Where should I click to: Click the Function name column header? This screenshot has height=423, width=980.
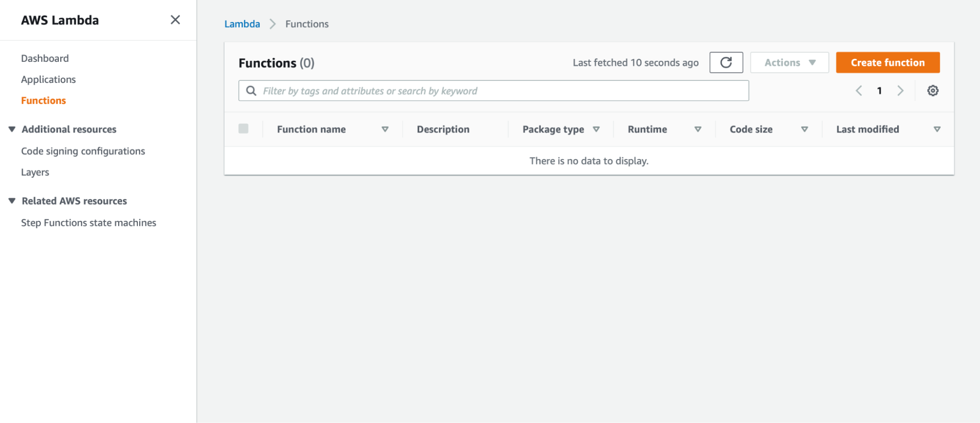pyautogui.click(x=311, y=130)
